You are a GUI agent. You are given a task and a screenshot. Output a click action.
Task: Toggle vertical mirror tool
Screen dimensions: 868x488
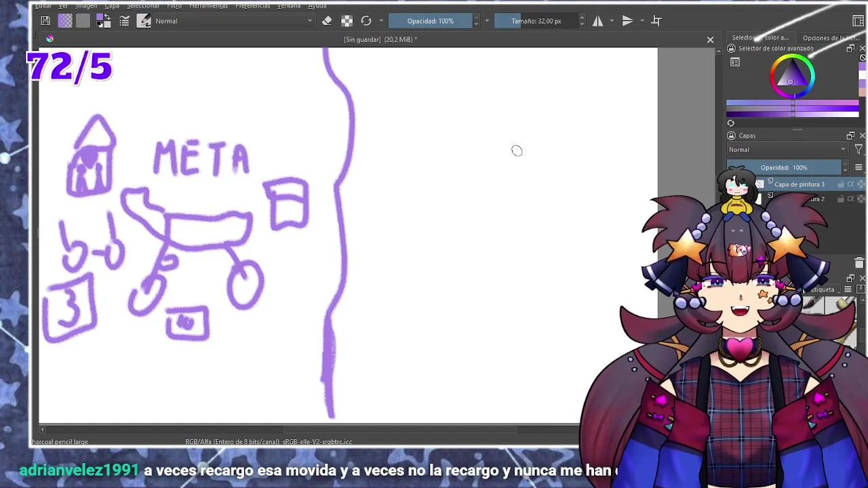(627, 21)
